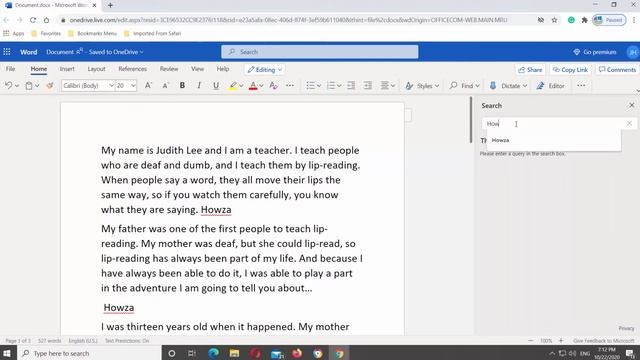Image resolution: width=640 pixels, height=360 pixels.
Task: Open the Editing mode dropdown
Action: pos(264,70)
